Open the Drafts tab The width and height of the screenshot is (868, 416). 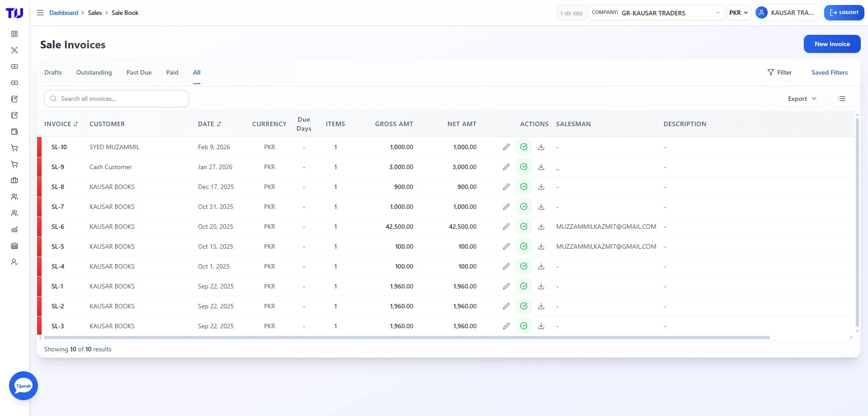[x=53, y=72]
